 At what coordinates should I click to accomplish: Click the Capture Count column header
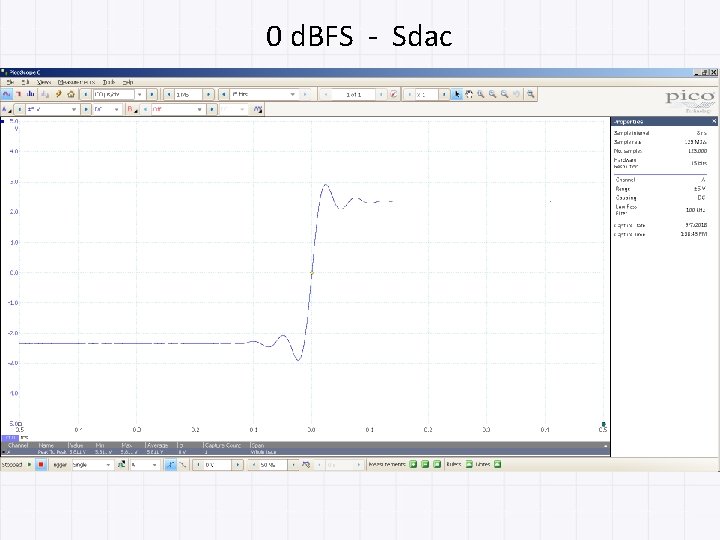[x=223, y=445]
